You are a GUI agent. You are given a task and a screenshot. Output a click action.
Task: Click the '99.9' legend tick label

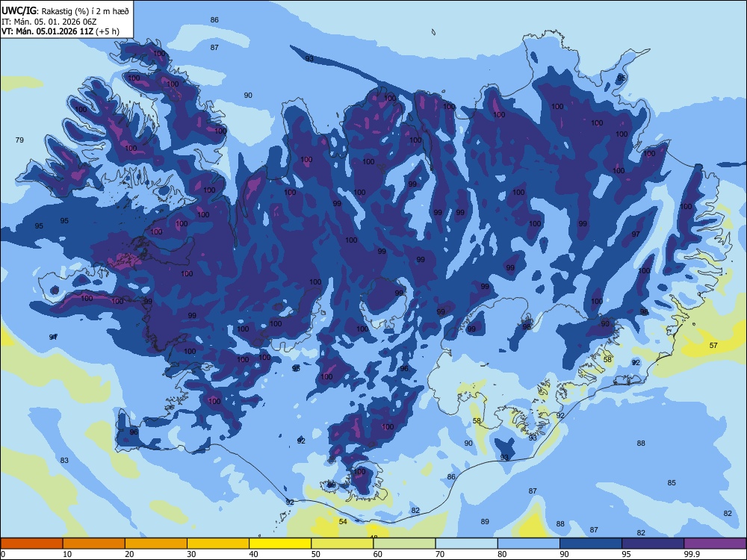[x=692, y=554]
